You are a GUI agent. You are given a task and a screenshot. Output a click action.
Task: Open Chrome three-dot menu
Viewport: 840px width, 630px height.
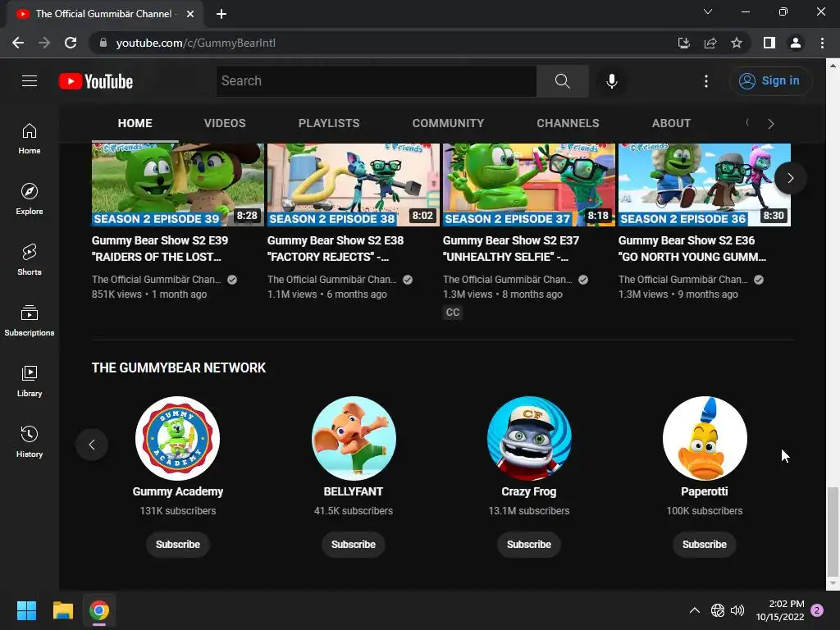[x=822, y=43]
